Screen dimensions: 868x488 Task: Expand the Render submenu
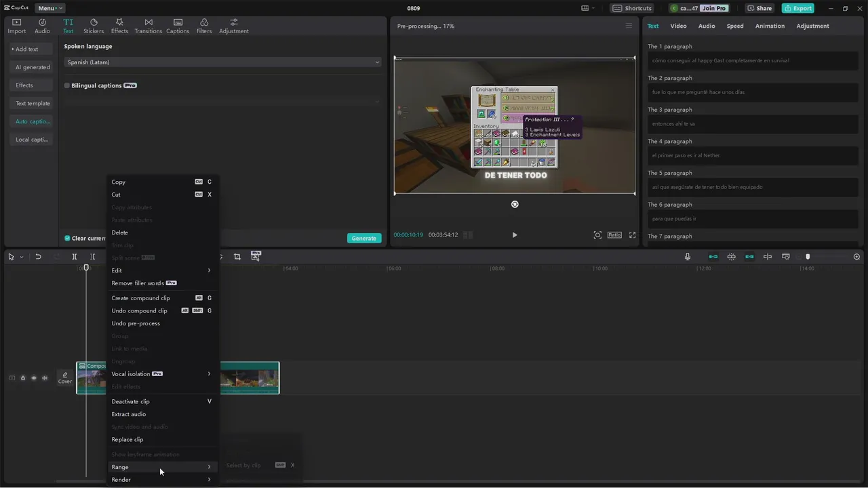(x=163, y=480)
